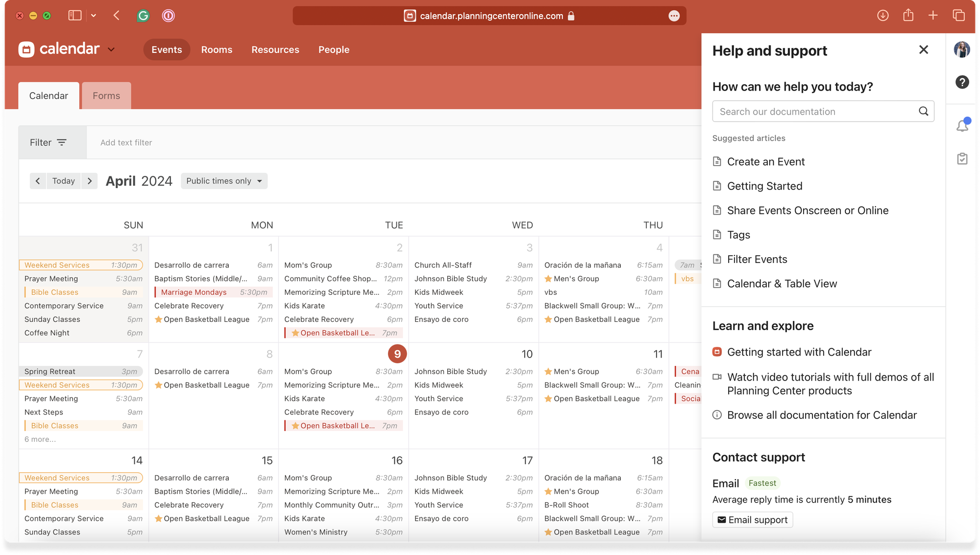
Task: Switch to the Forms tab
Action: (106, 96)
